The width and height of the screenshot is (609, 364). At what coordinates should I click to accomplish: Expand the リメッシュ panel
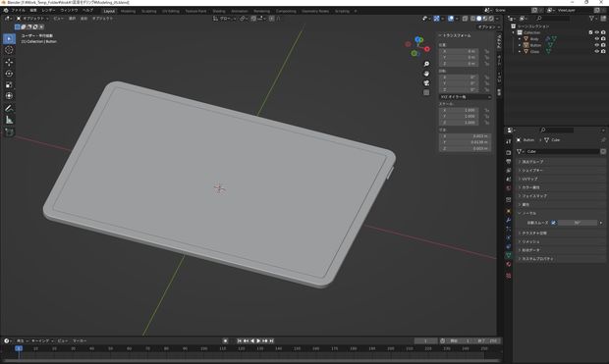point(561,241)
